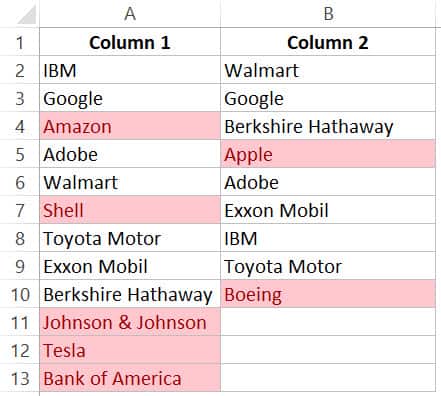Select the Walmart cell in column B
This screenshot has width=441, height=396.
328,70
